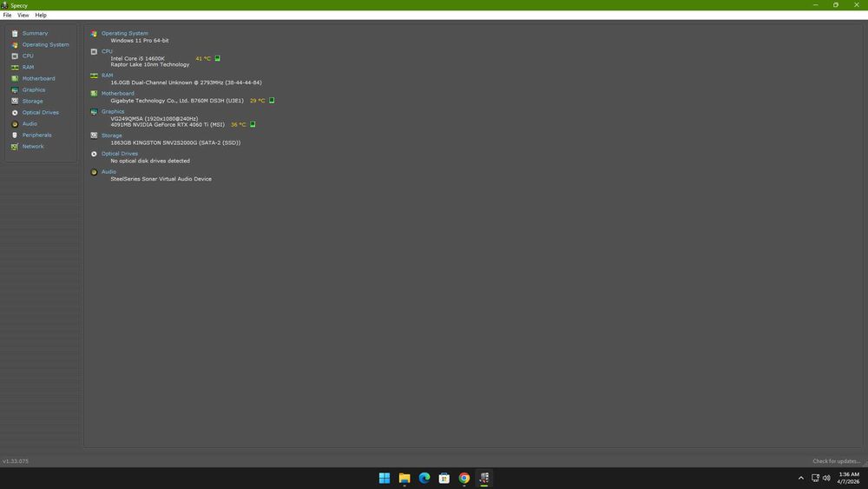Click the RAM heading link in summary

point(107,76)
